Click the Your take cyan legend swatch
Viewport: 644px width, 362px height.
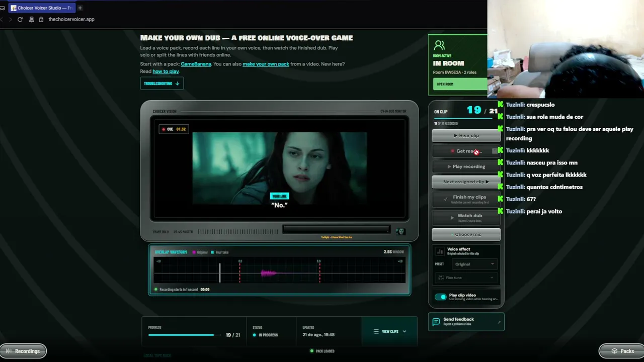213,252
